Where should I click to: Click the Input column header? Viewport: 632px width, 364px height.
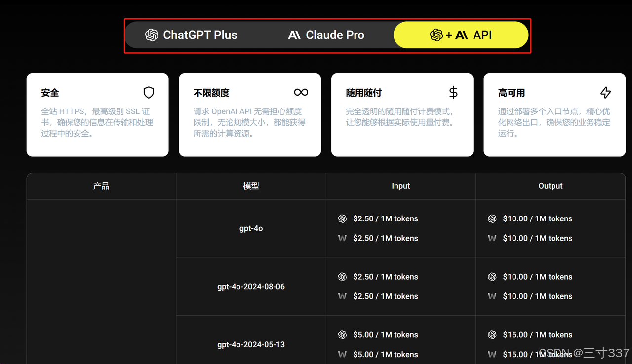tap(401, 186)
